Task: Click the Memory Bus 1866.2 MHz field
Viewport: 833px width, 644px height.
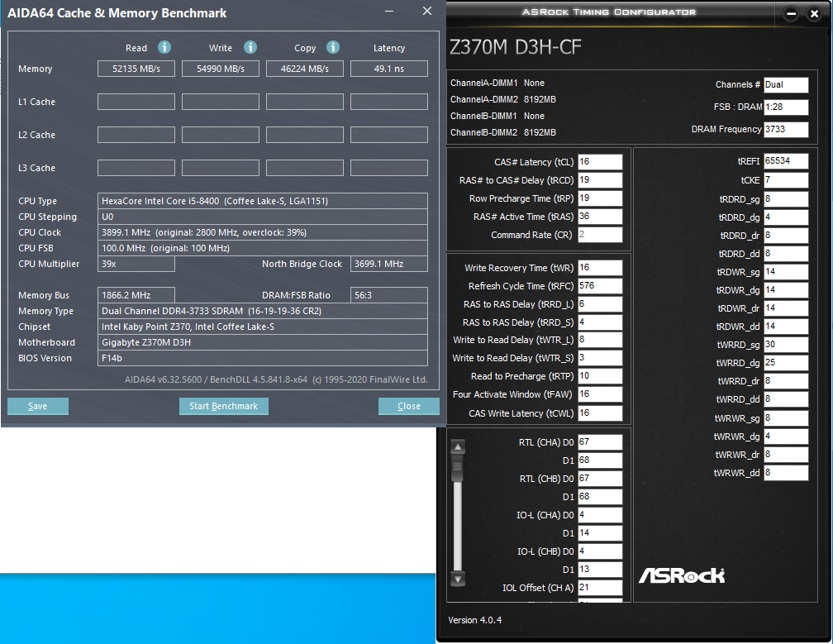Action: [136, 295]
